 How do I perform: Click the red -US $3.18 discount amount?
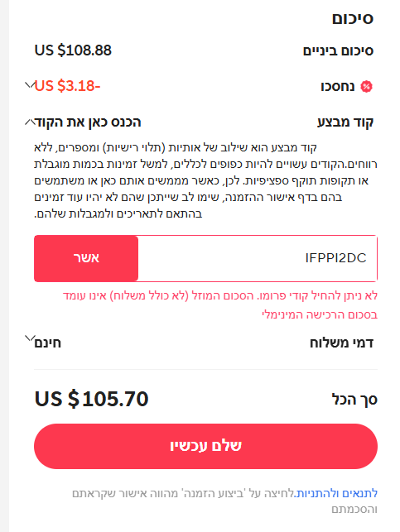(67, 86)
